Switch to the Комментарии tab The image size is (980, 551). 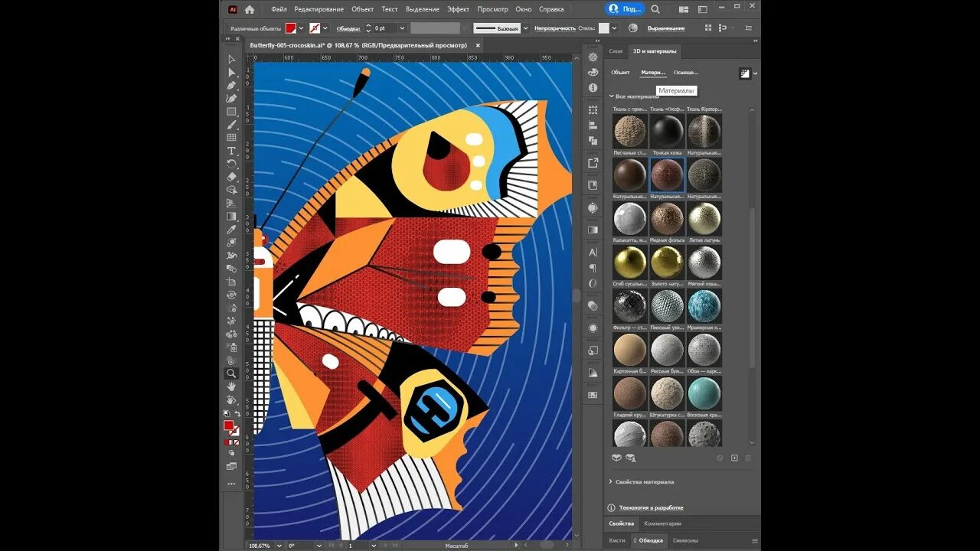(x=662, y=523)
